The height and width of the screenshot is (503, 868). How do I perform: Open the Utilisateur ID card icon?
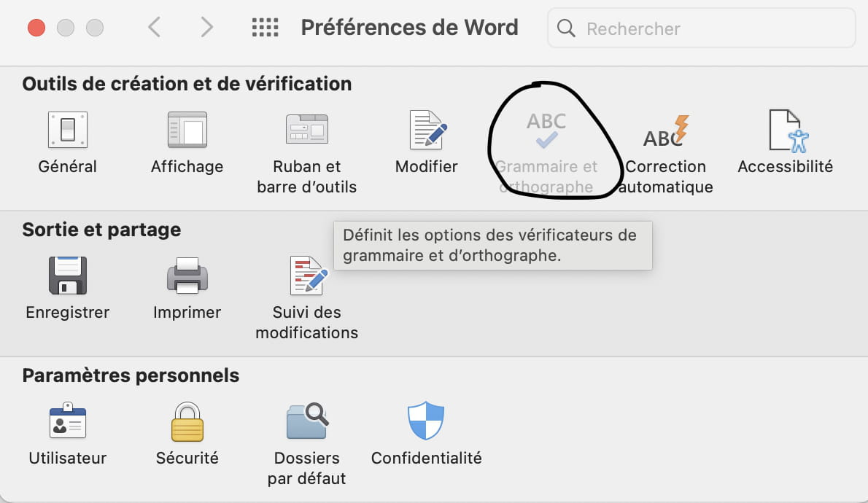coord(68,421)
